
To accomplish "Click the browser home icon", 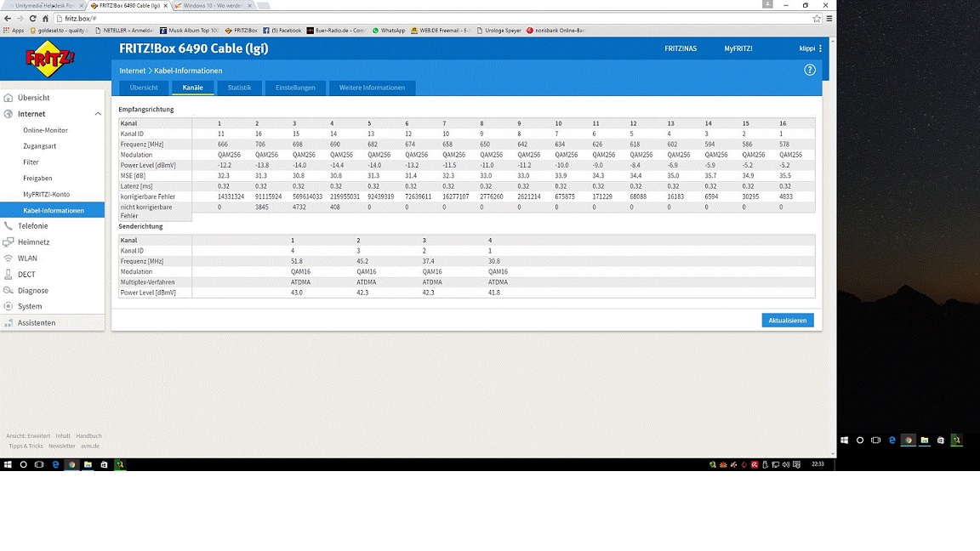I will pyautogui.click(x=45, y=18).
